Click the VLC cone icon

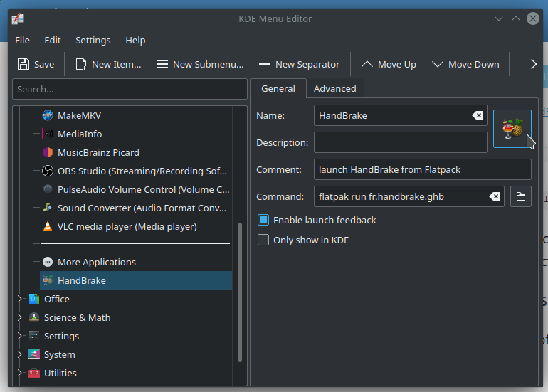point(48,226)
